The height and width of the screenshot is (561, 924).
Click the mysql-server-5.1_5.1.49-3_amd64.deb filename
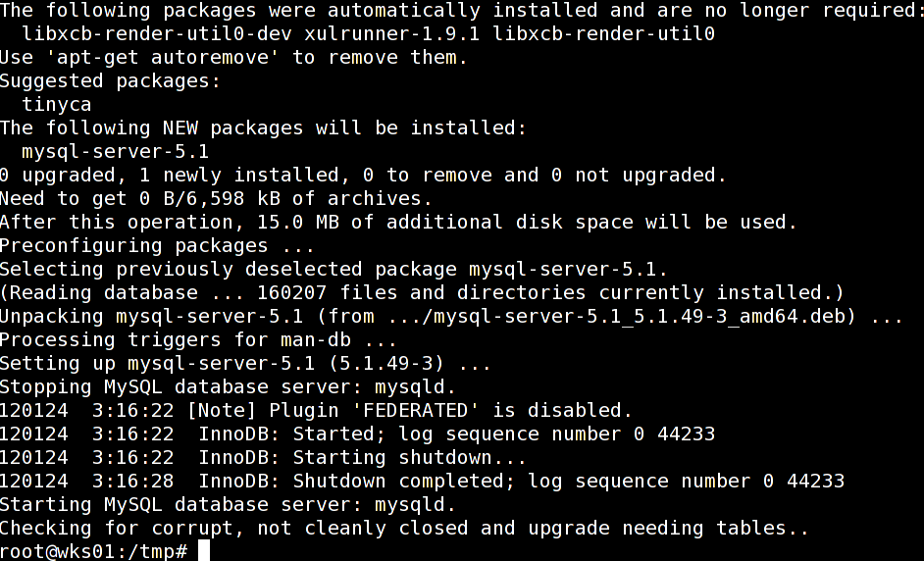[644, 317]
